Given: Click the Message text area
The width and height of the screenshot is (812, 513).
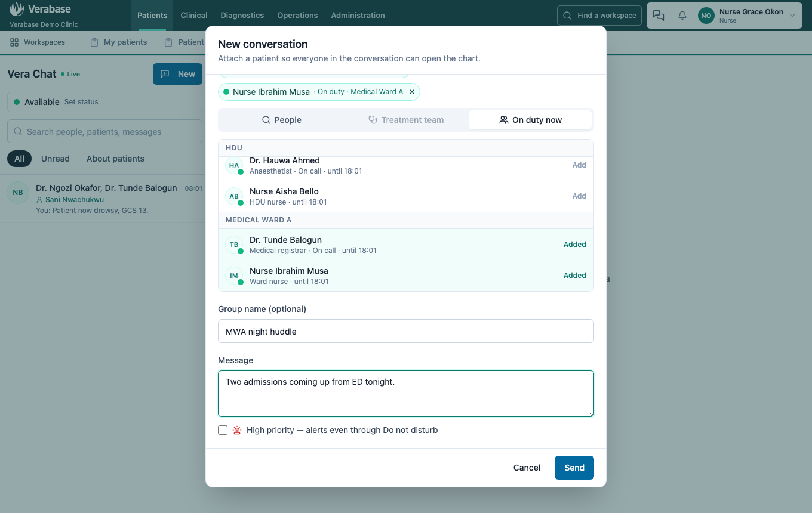Looking at the screenshot, I should point(406,394).
